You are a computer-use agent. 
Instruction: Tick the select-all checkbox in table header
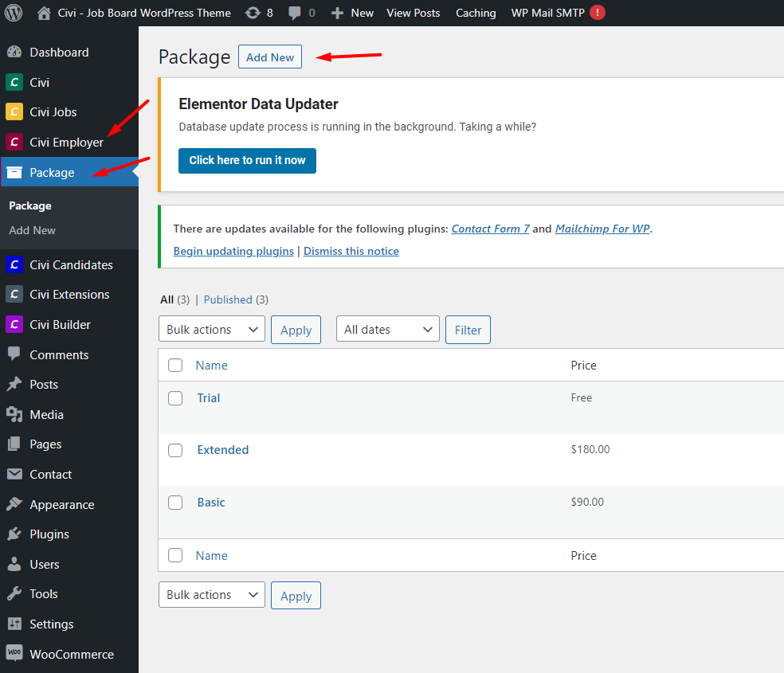tap(175, 366)
